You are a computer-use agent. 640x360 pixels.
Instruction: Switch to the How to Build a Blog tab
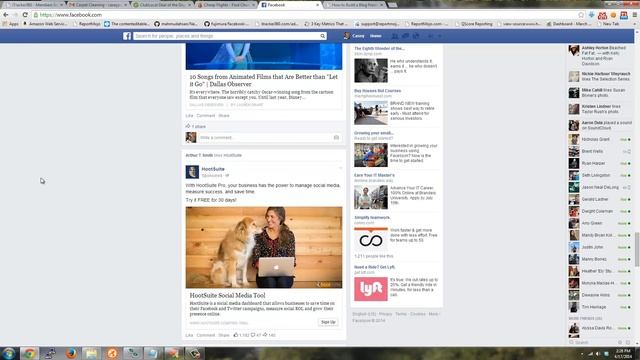(x=353, y=5)
